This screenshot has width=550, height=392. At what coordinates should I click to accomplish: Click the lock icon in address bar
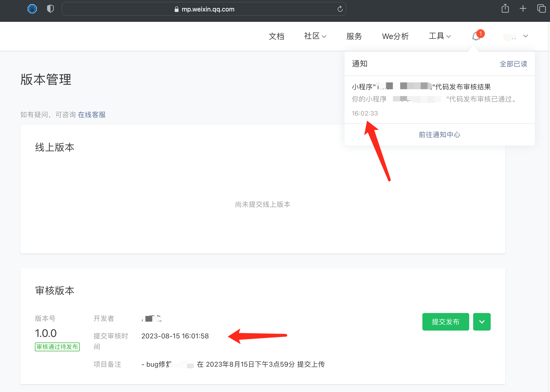[x=177, y=9]
